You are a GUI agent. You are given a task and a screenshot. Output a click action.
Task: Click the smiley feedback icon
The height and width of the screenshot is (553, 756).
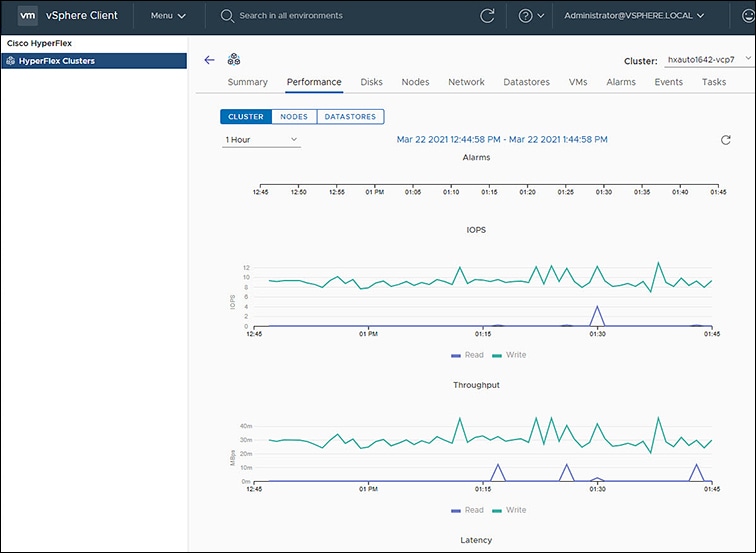point(749,16)
